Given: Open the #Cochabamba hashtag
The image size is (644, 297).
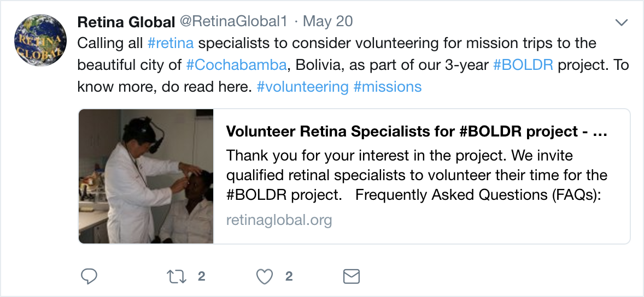Looking at the screenshot, I should tap(236, 65).
